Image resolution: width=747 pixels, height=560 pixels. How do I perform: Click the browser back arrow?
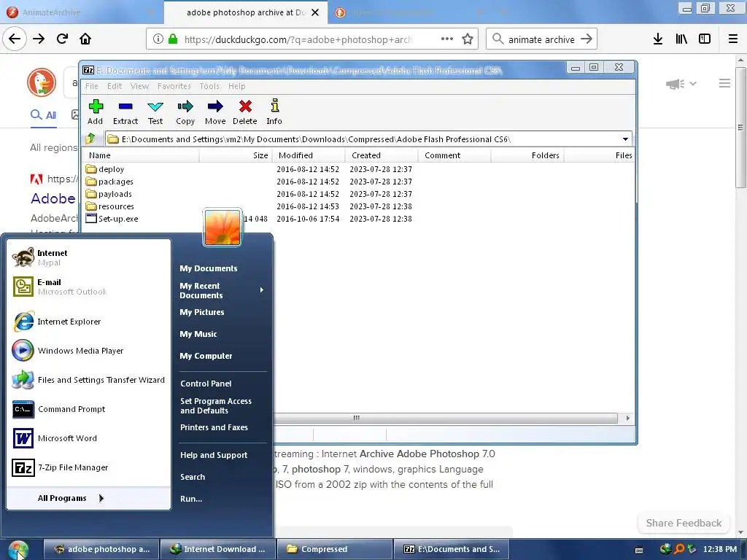click(15, 39)
